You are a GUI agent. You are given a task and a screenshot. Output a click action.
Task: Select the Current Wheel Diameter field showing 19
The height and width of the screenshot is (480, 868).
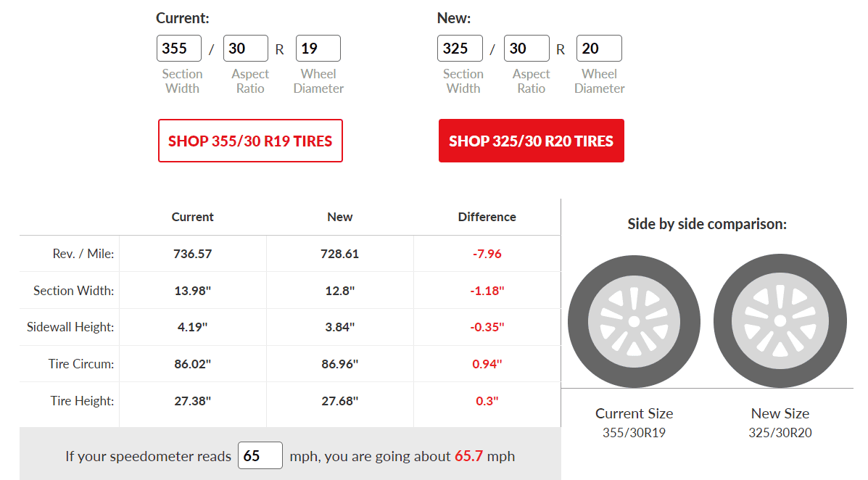pos(318,48)
